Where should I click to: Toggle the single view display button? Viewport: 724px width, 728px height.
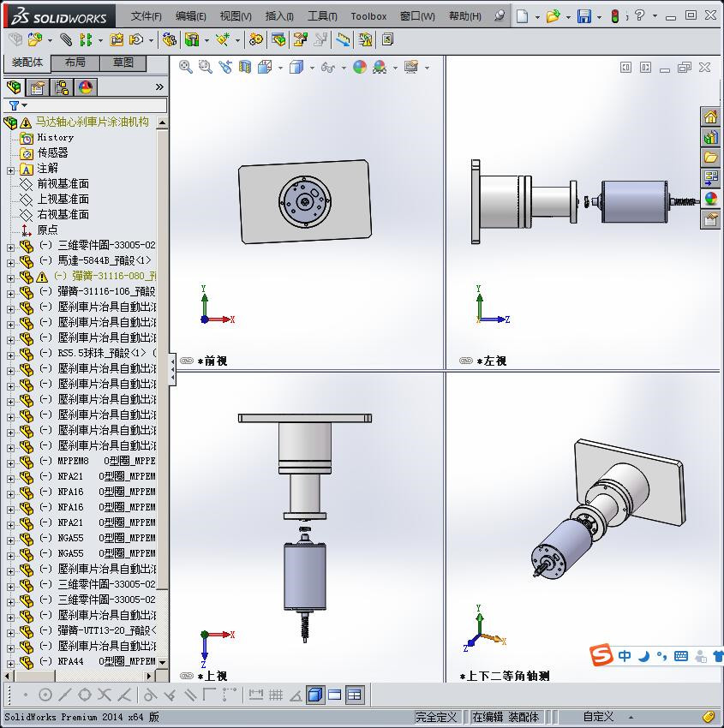315,695
